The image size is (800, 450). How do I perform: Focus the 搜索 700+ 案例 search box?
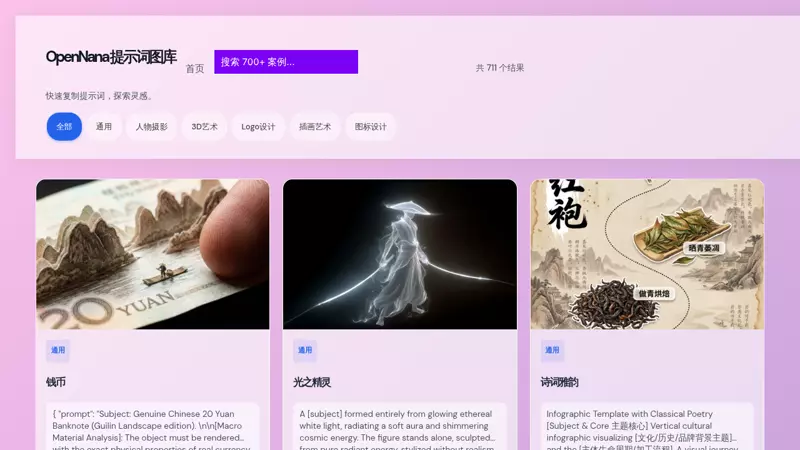pyautogui.click(x=286, y=62)
